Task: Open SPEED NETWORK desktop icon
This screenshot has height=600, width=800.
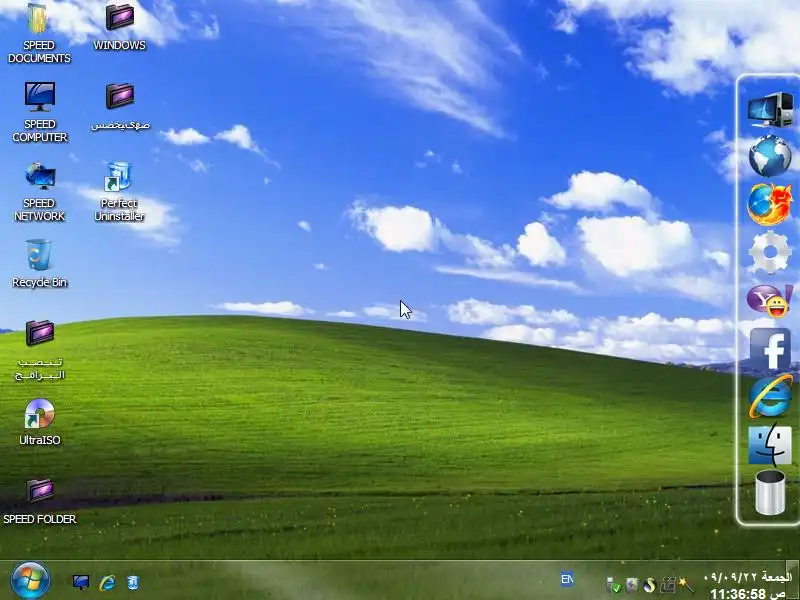Action: click(39, 192)
